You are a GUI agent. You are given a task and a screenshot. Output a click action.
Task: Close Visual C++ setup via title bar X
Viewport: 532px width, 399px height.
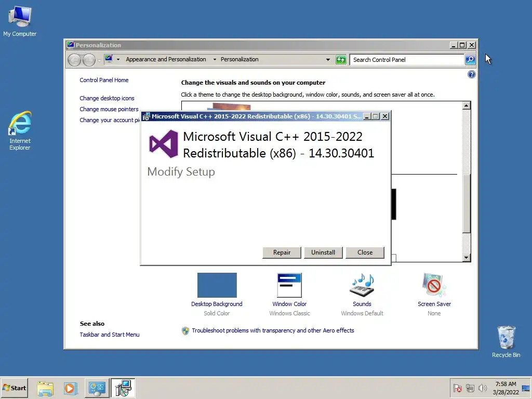point(385,116)
